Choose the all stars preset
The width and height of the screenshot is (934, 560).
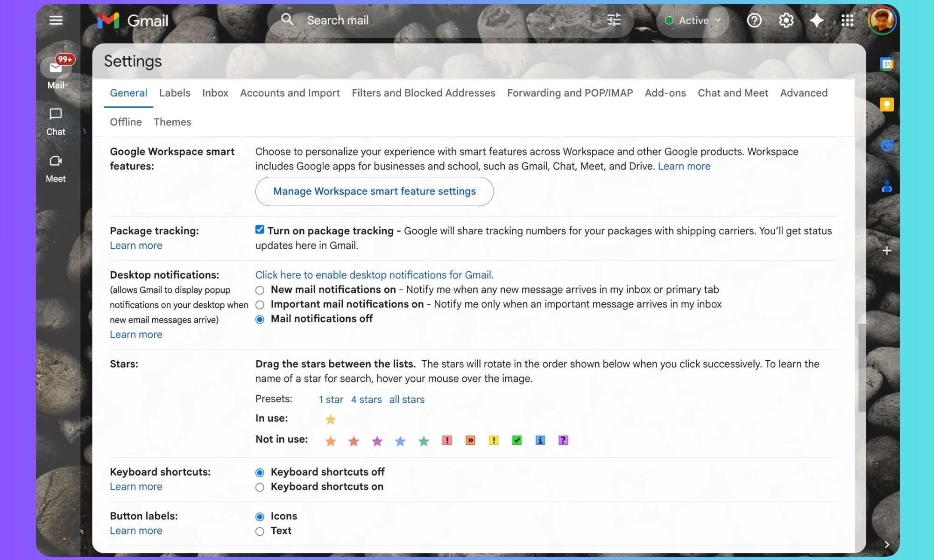(x=407, y=399)
